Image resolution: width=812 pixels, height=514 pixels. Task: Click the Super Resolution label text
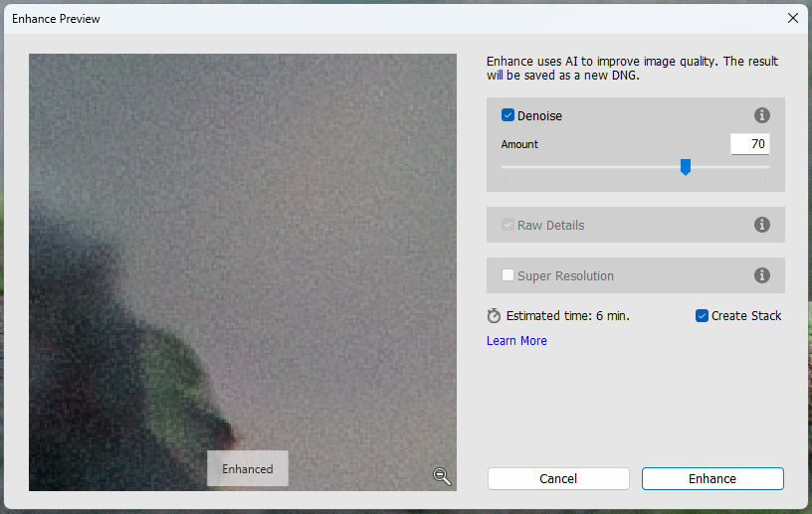565,275
